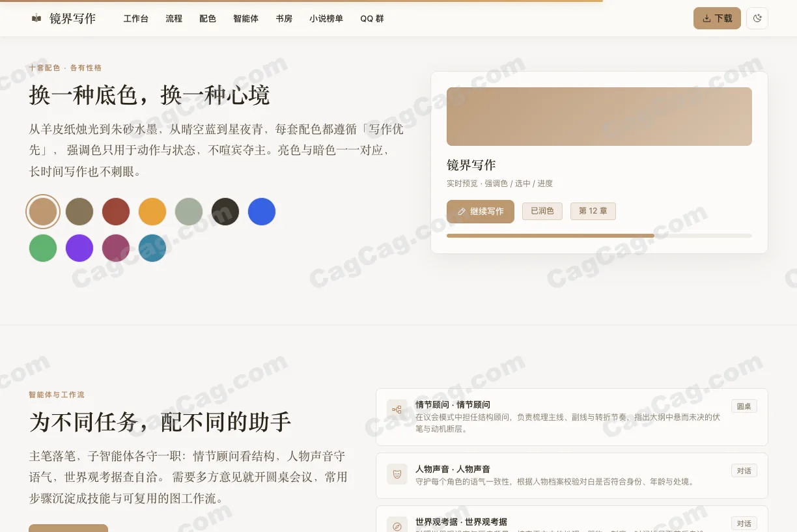
Task: Click the 智能体与工作流 section label
Action: [57, 395]
